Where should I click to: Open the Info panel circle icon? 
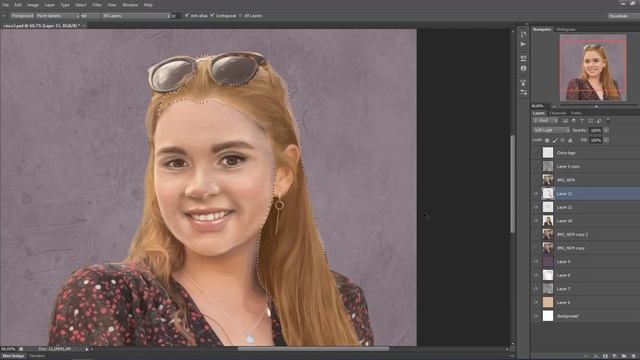coord(523,69)
